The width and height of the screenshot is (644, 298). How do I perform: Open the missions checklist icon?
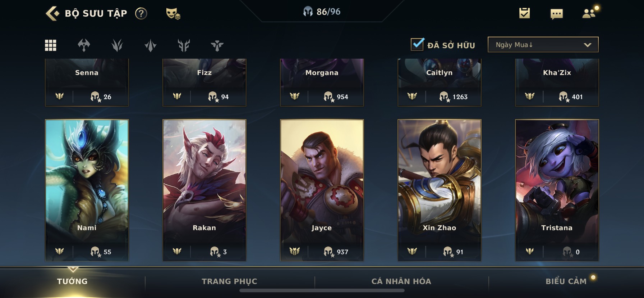(x=524, y=13)
